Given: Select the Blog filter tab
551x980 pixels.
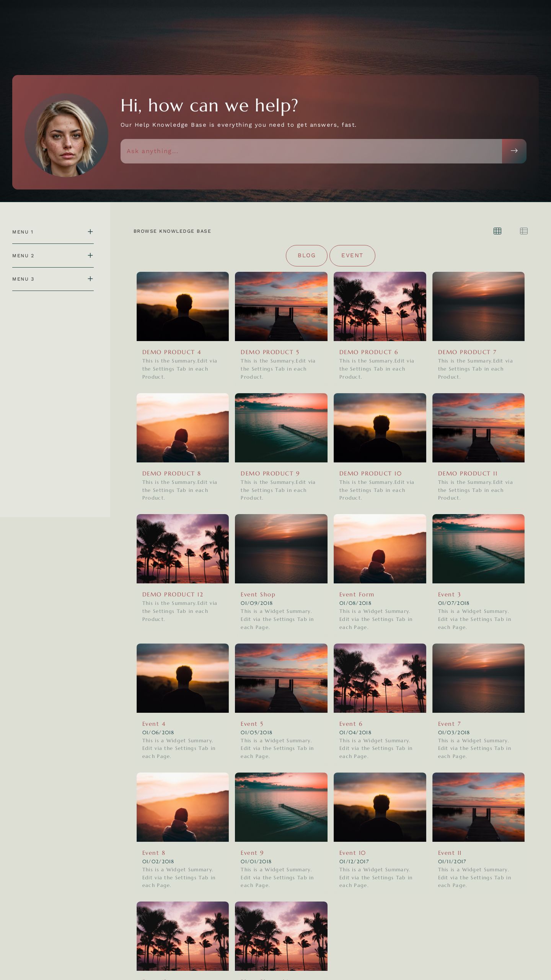Looking at the screenshot, I should click(x=306, y=255).
